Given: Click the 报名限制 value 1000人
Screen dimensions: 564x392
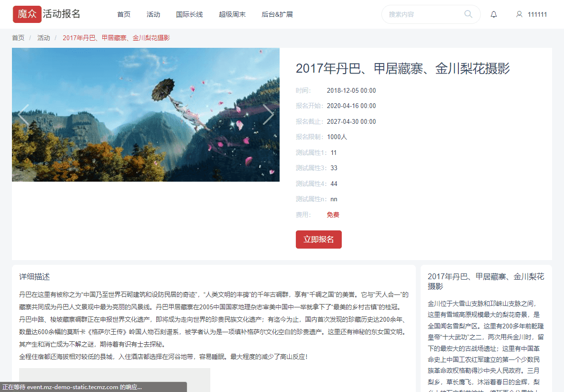Looking at the screenshot, I should (337, 137).
